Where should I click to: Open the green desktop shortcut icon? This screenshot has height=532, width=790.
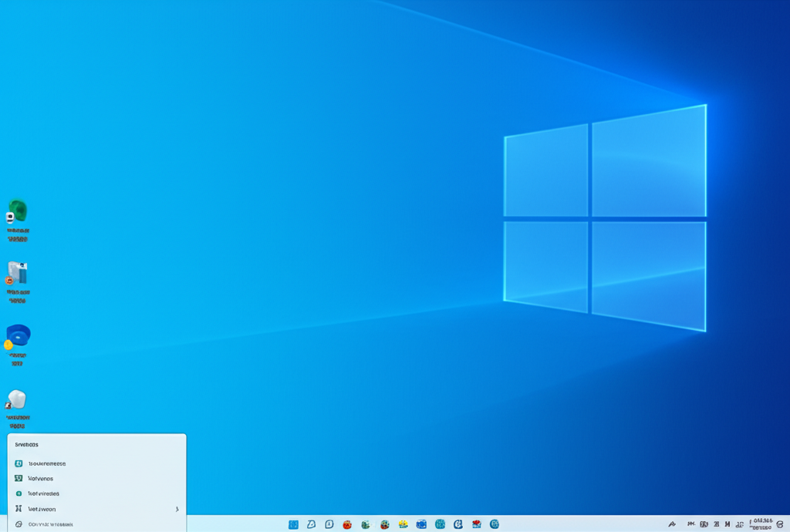point(17,212)
